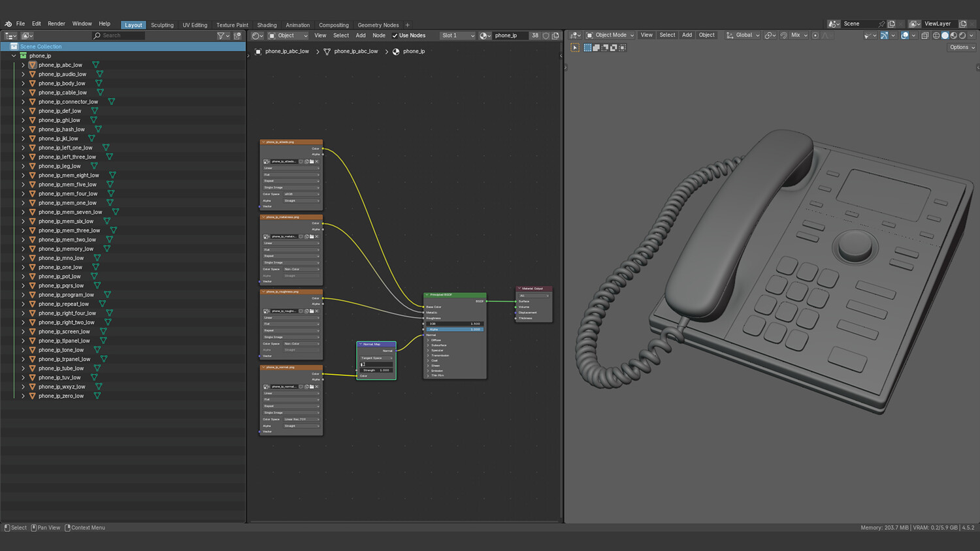Image resolution: width=980 pixels, height=551 pixels.
Task: Open the outliner display mode selector
Action: point(27,36)
